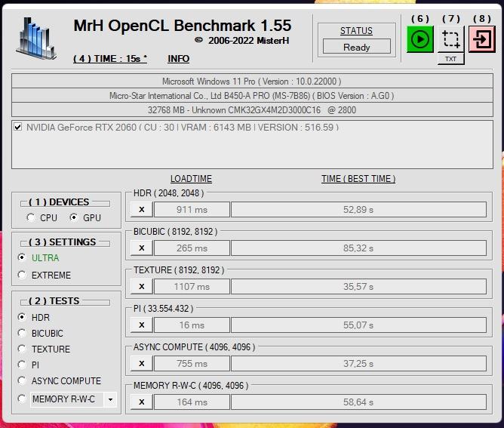Click the ASYNC COMPUTE time 37,25 s
Image resolution: width=504 pixels, height=428 pixels.
[358, 363]
